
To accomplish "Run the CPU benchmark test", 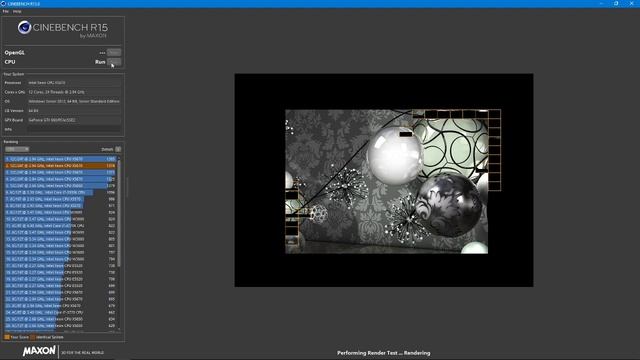I will [114, 62].
